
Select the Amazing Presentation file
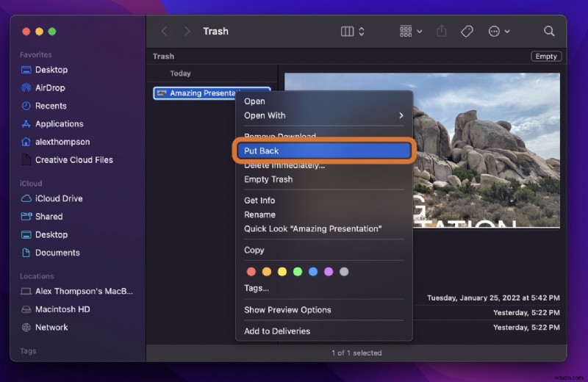pos(195,93)
